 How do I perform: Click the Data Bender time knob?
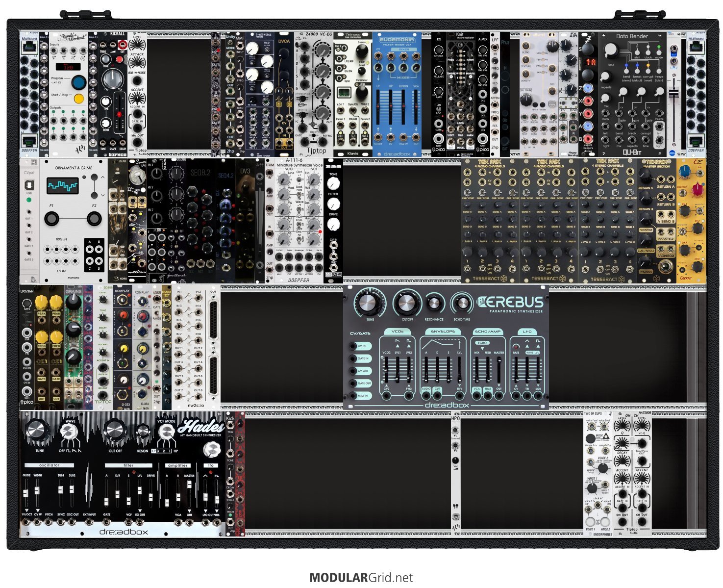click(611, 51)
